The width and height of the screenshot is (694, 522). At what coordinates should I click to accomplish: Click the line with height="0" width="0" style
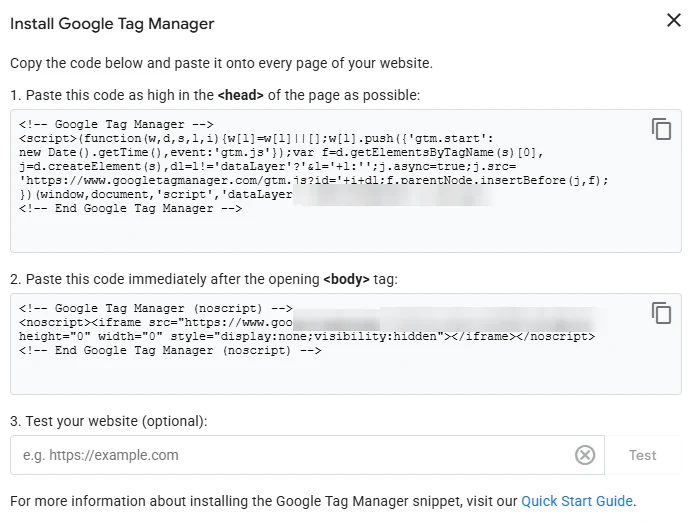pyautogui.click(x=307, y=336)
